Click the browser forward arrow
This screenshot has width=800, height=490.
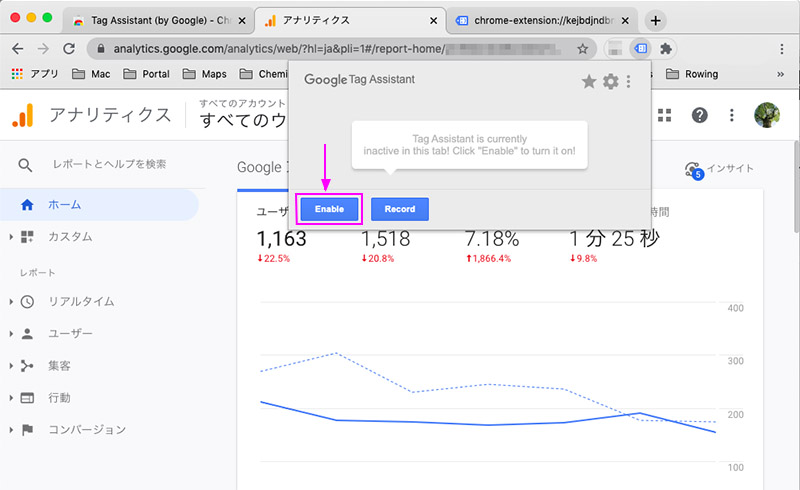click(43, 48)
